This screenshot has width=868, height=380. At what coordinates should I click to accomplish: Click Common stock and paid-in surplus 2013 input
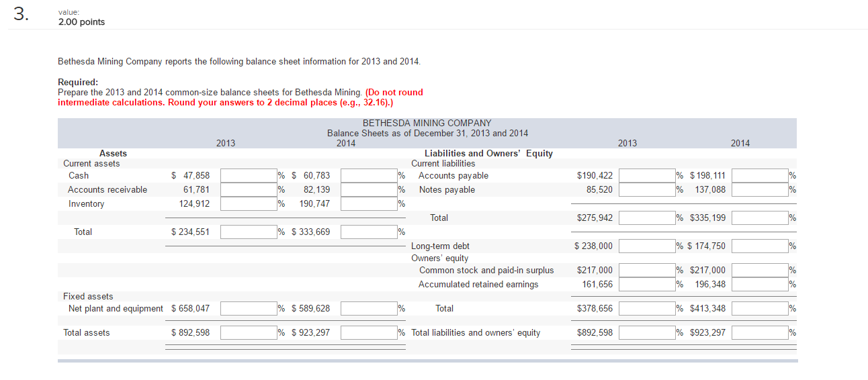click(x=647, y=271)
